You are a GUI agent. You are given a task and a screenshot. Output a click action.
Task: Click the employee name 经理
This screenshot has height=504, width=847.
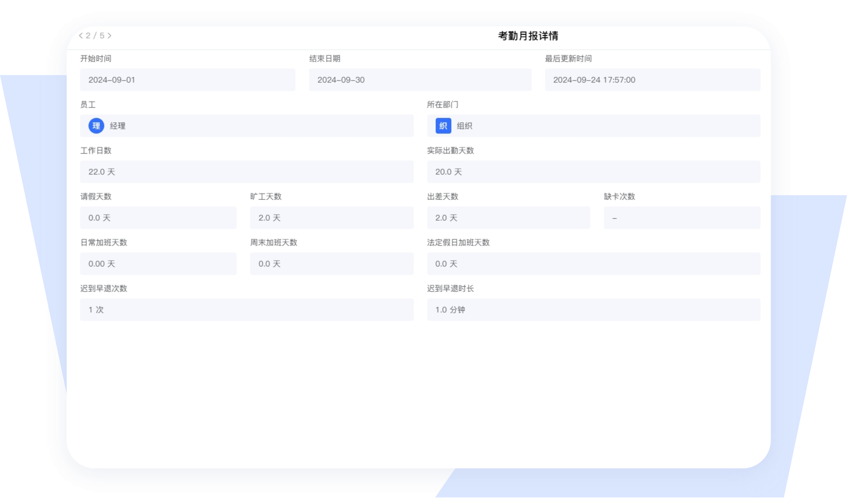[118, 126]
